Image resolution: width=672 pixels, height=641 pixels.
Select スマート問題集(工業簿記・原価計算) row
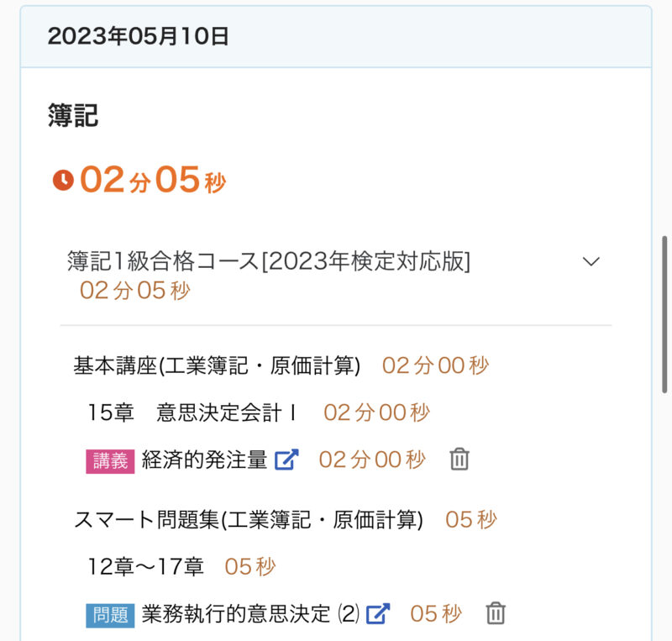click(248, 520)
